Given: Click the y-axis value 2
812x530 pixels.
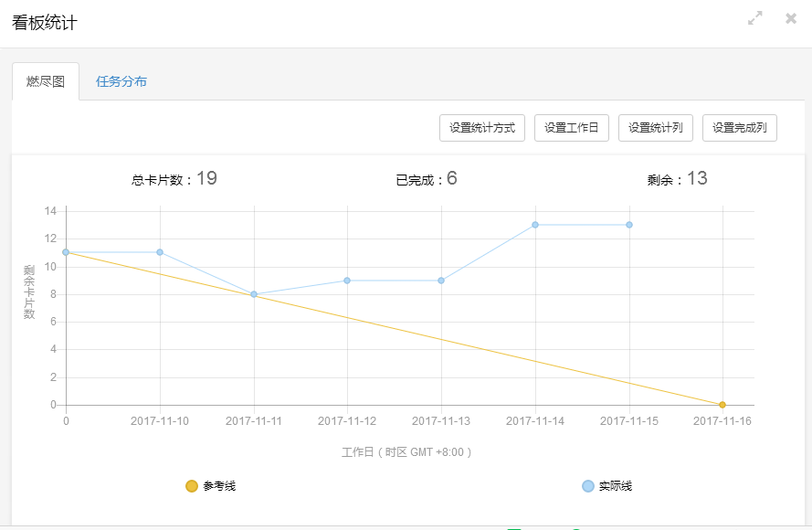Looking at the screenshot, I should pos(53,377).
